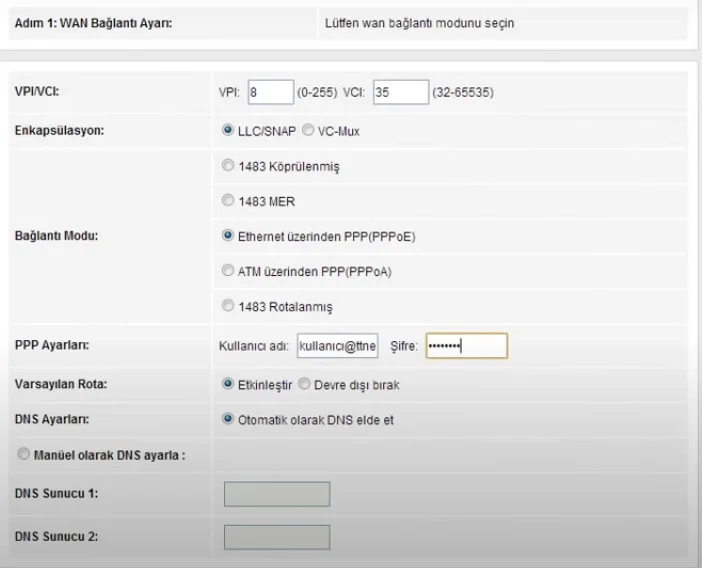Click the Şifre password field

466,346
